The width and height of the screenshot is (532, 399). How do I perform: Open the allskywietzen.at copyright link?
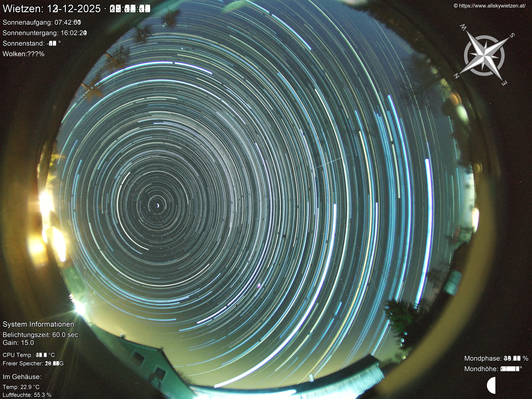pyautogui.click(x=489, y=6)
